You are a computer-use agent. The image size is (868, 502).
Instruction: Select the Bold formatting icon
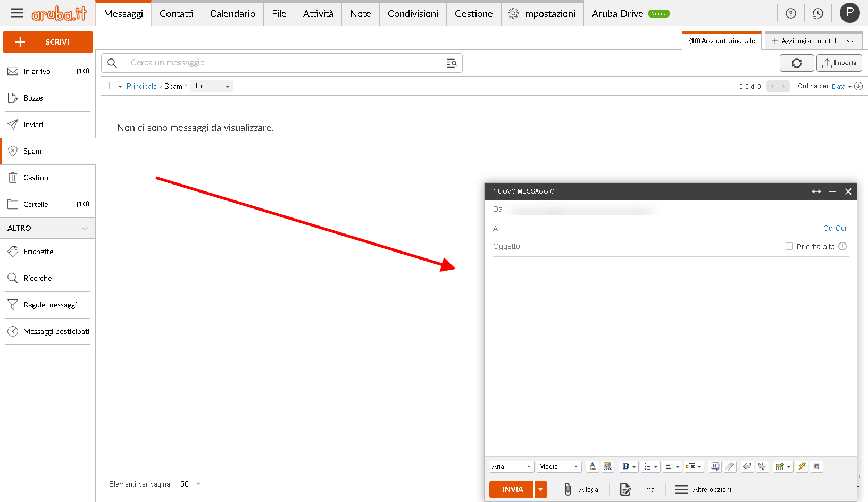[626, 466]
